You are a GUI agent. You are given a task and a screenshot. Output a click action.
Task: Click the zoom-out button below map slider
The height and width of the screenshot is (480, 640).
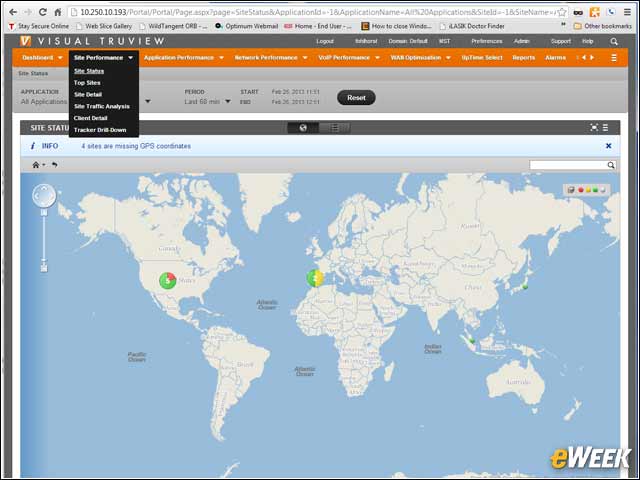[44, 268]
